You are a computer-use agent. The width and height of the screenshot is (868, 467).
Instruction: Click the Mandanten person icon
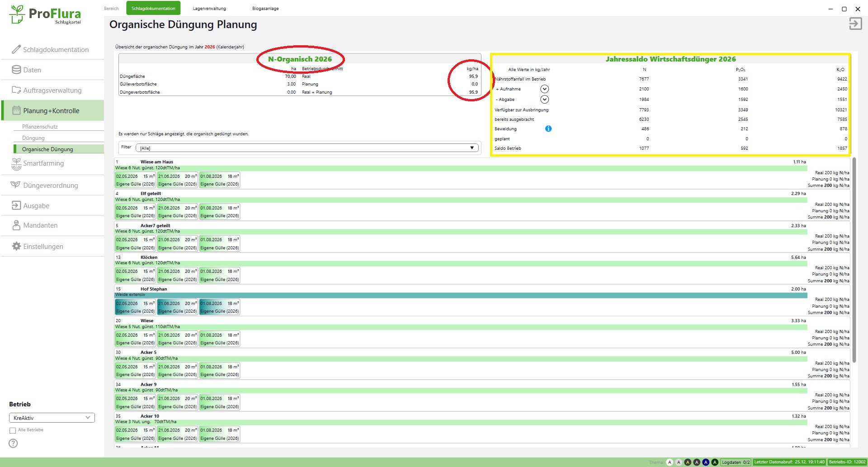click(x=16, y=225)
